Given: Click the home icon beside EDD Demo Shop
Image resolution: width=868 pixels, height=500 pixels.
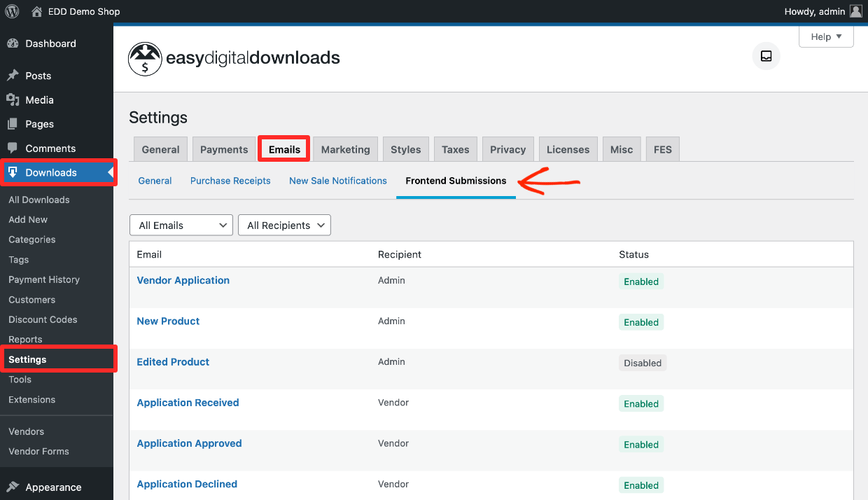Looking at the screenshot, I should tap(36, 11).
